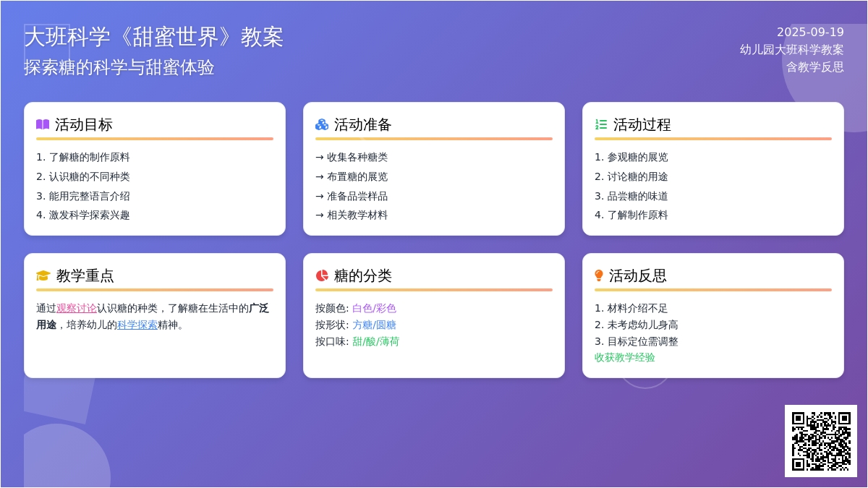Click the numbered list icon beside 活动过程
Image resolution: width=868 pixels, height=488 pixels.
(x=601, y=124)
